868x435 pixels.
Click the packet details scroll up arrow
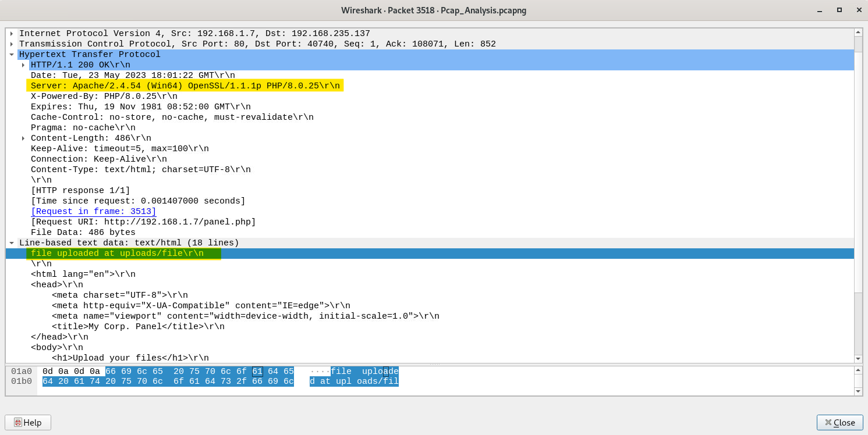coord(858,32)
